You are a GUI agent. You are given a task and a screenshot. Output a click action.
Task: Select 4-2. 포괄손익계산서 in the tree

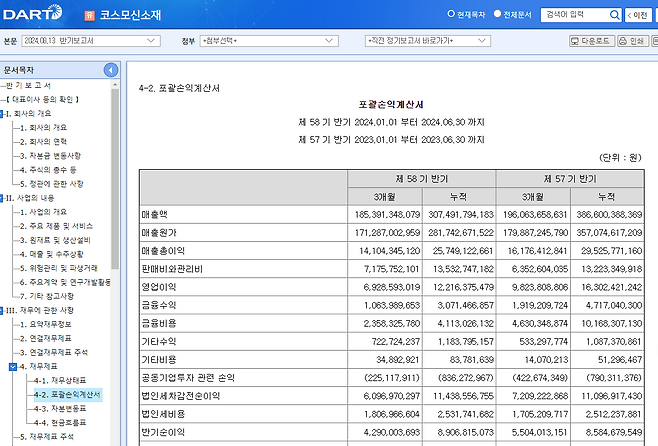(67, 395)
